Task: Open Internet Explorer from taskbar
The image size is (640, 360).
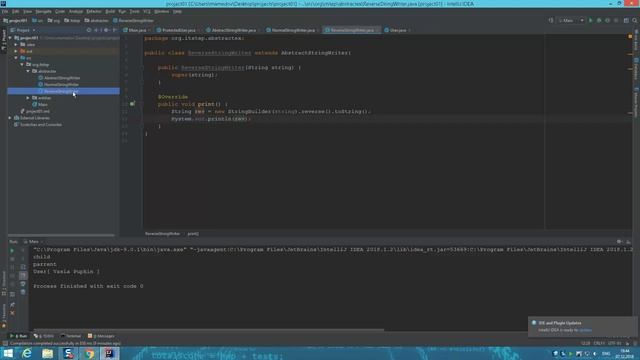Action: 27,353
